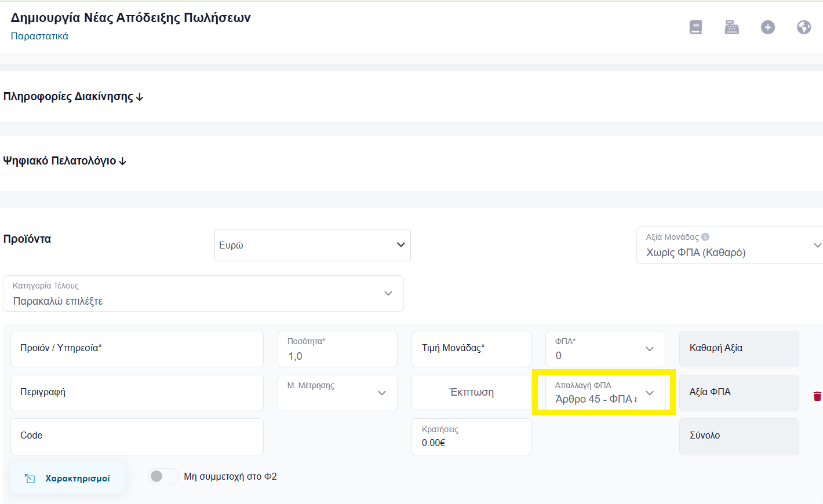Click the Κρατήσεις 0.00€ field
The height and width of the screenshot is (504, 823).
(x=471, y=437)
